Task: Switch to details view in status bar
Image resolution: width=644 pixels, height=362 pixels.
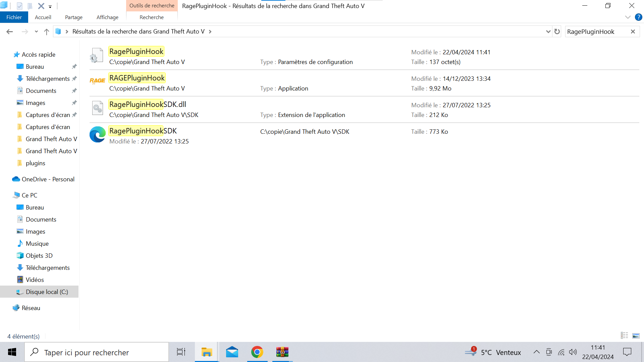Action: point(624,336)
